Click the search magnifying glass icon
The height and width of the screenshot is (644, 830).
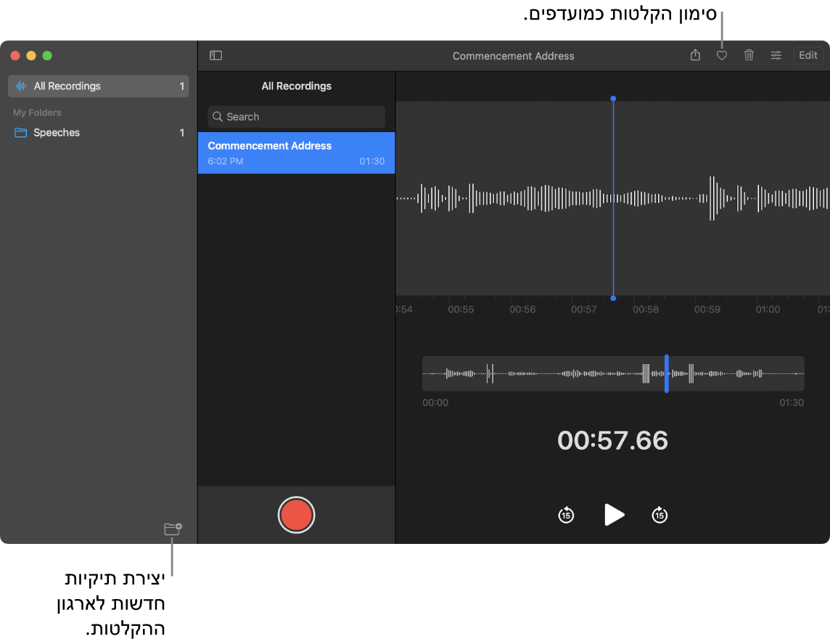click(217, 117)
